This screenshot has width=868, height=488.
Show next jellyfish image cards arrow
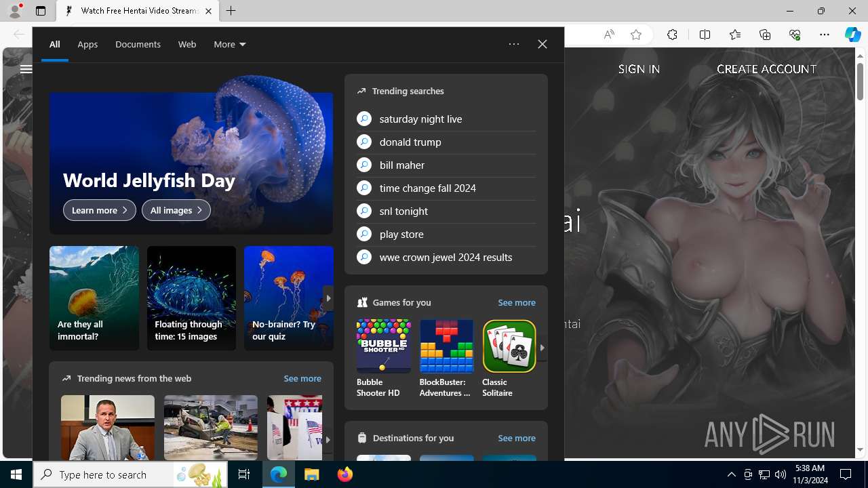(x=328, y=298)
